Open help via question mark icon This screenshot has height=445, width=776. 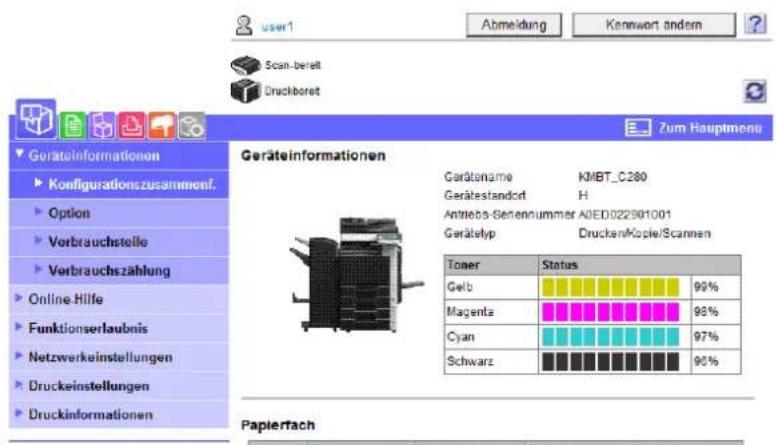point(755,24)
